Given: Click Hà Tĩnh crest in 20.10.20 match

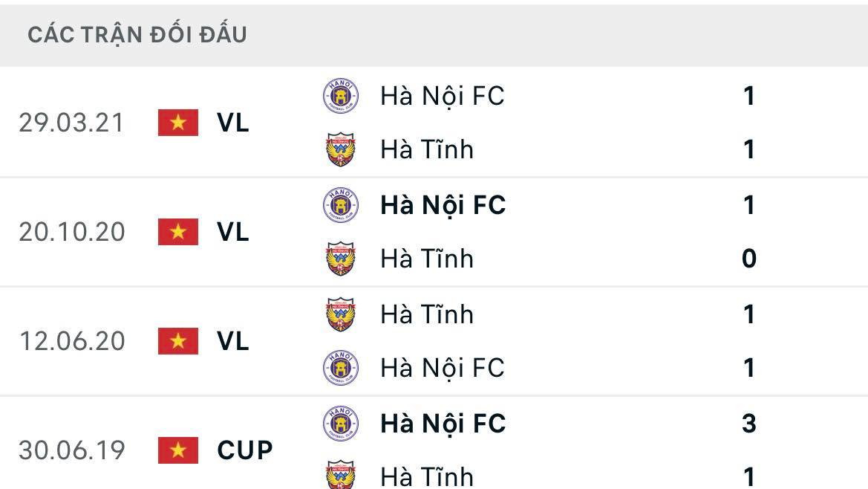Looking at the screenshot, I should [341, 259].
